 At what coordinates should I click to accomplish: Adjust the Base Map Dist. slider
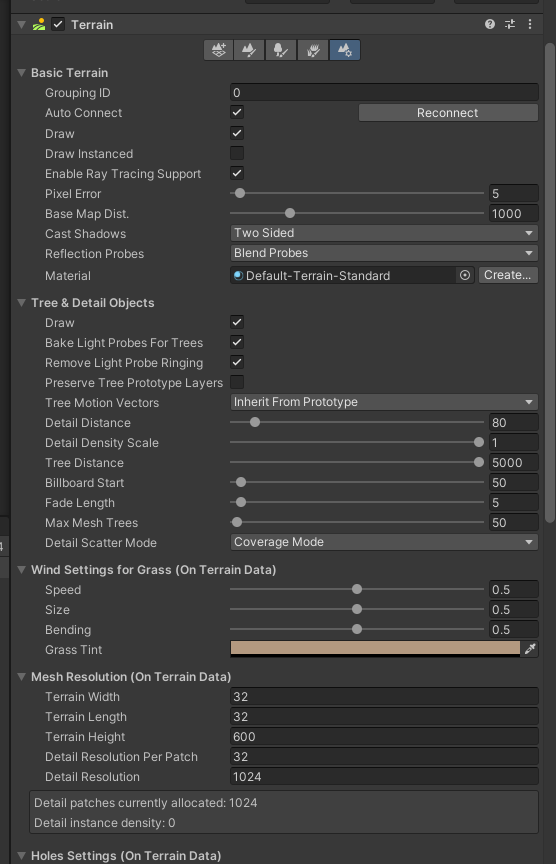pyautogui.click(x=357, y=213)
